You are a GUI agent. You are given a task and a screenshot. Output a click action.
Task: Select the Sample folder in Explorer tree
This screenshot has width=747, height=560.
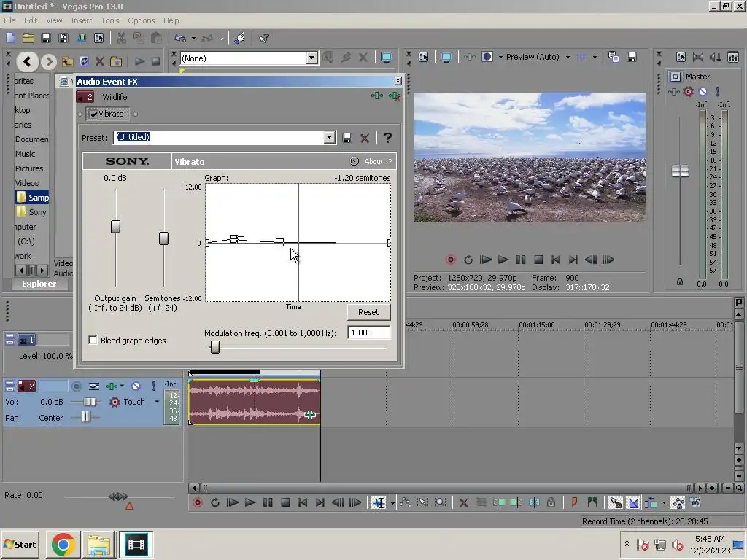[x=32, y=197]
